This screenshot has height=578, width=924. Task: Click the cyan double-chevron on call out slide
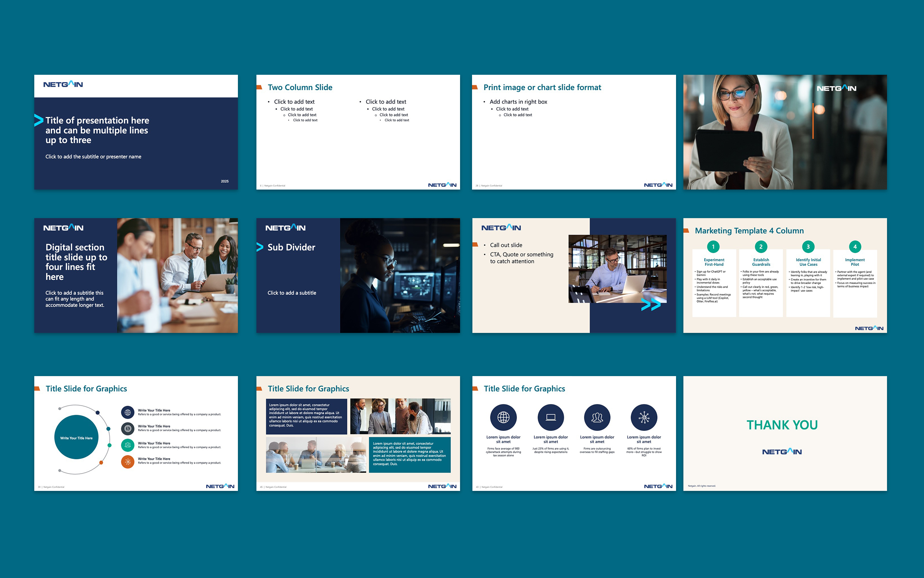(651, 305)
